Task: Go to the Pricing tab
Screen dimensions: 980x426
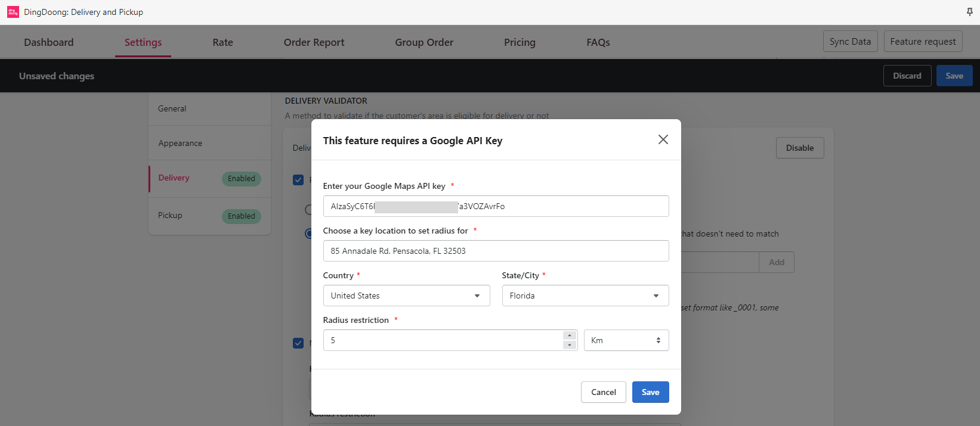Action: tap(520, 42)
